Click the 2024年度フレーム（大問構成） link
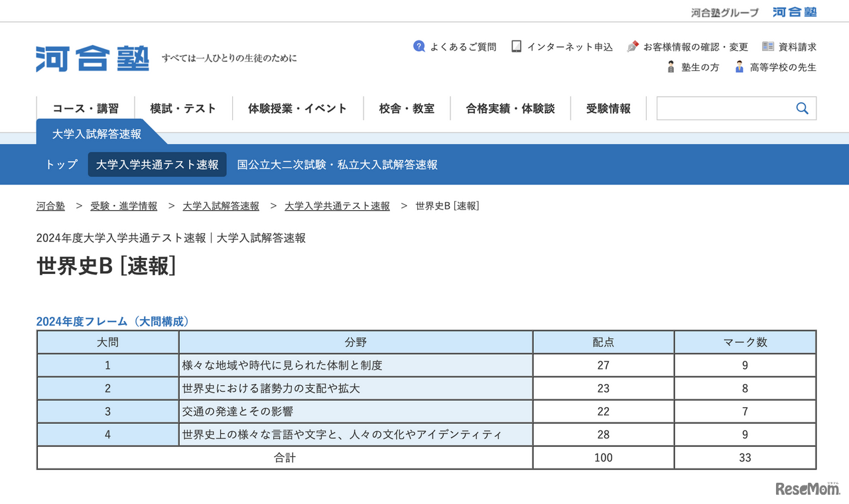The height and width of the screenshot is (504, 849). click(x=113, y=321)
